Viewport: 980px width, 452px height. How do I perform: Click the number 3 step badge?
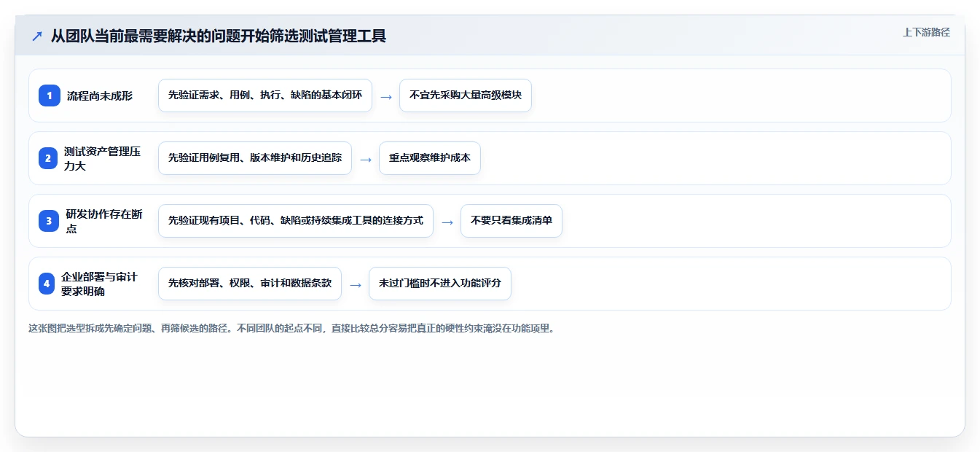[x=49, y=221]
